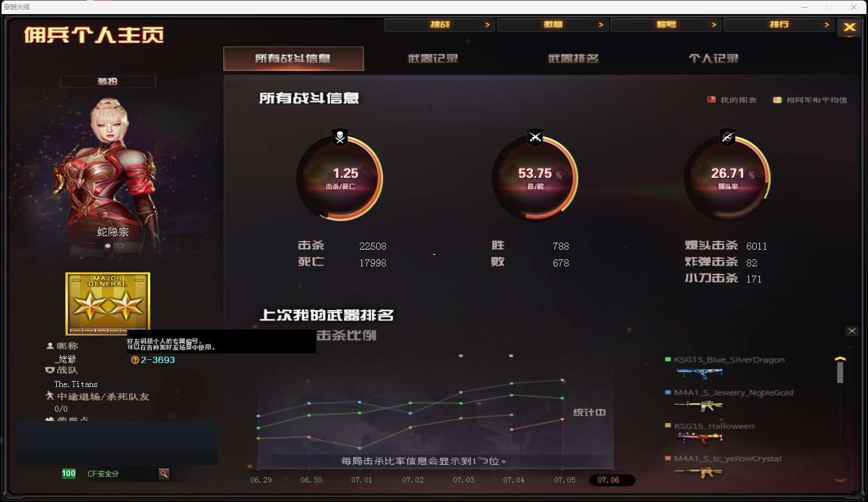Select the 06.29 date on the chart axis
The image size is (868, 502).
pyautogui.click(x=261, y=480)
